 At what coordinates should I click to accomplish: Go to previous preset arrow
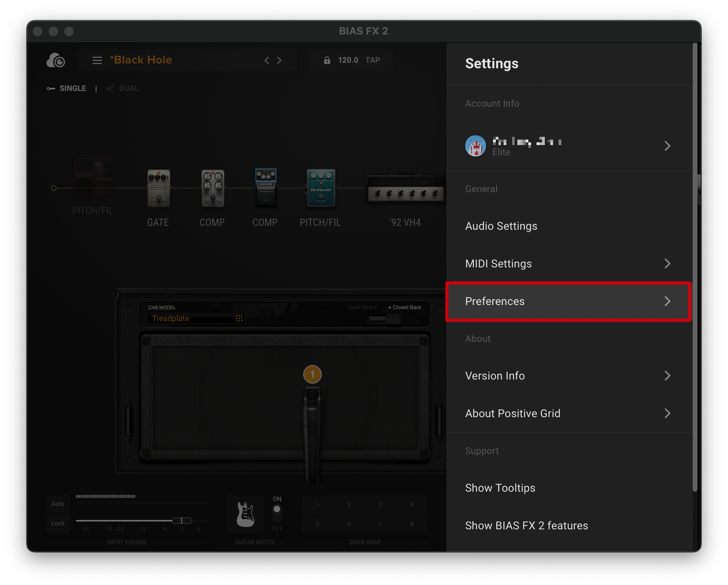[267, 60]
